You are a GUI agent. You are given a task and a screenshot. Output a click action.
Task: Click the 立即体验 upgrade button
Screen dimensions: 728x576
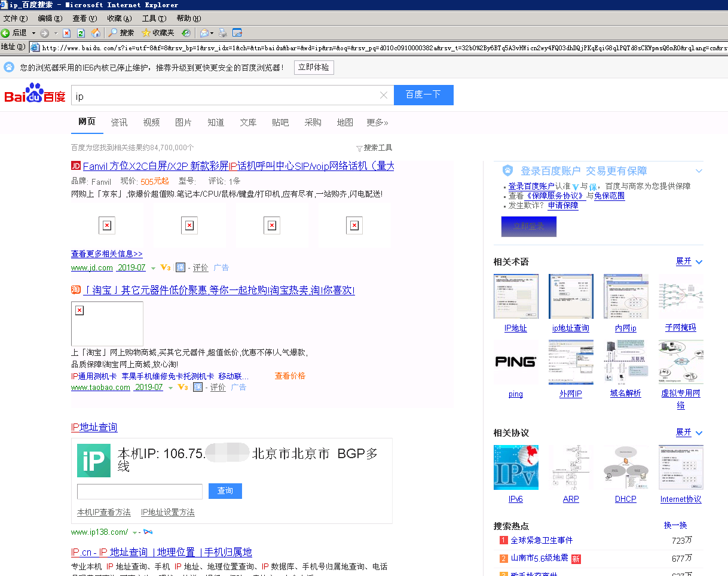tap(314, 68)
